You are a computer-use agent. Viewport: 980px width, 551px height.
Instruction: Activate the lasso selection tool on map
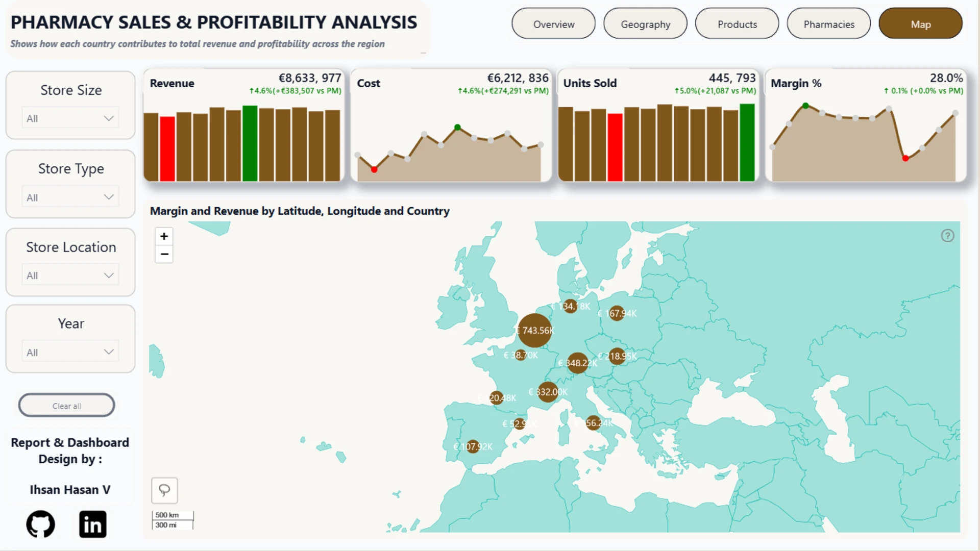(164, 490)
